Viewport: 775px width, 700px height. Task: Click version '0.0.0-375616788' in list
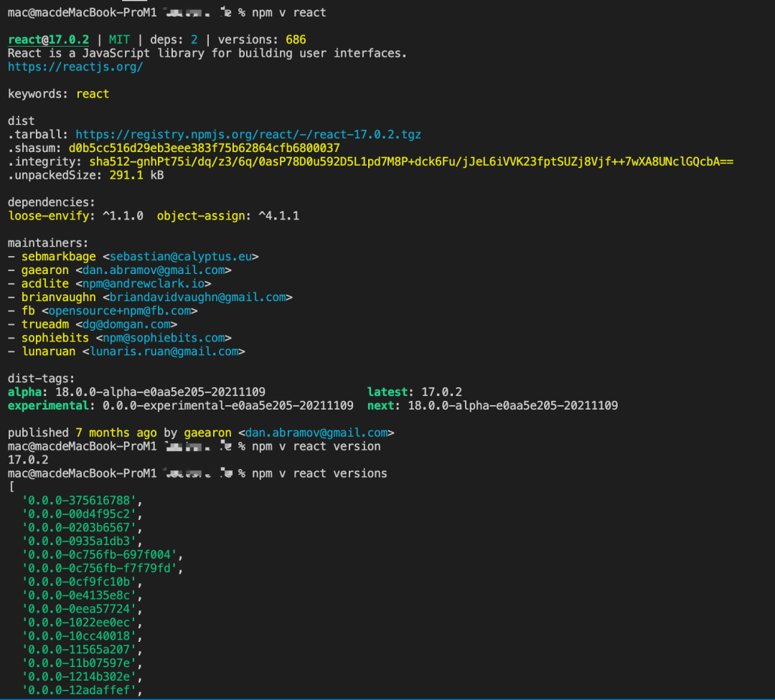tap(79, 501)
